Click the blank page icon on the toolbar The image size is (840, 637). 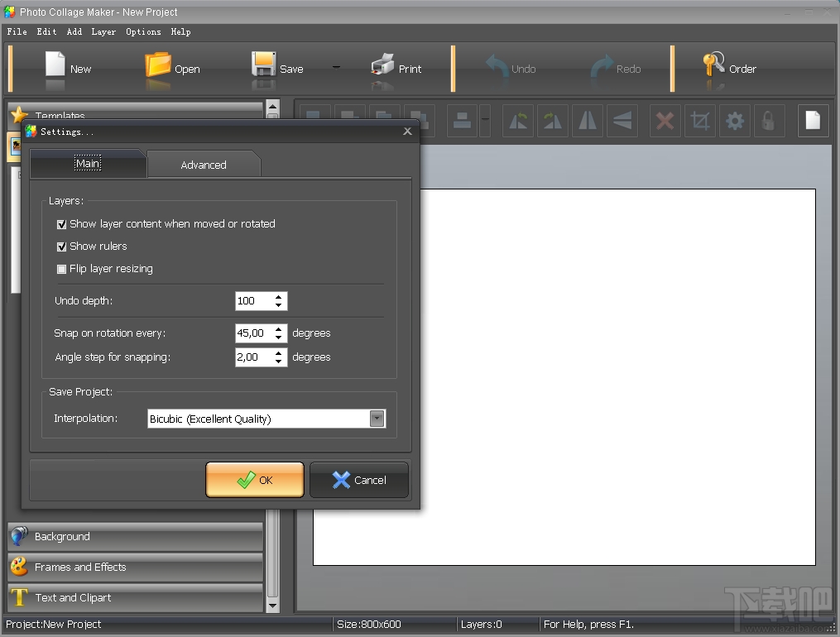pyautogui.click(x=812, y=121)
